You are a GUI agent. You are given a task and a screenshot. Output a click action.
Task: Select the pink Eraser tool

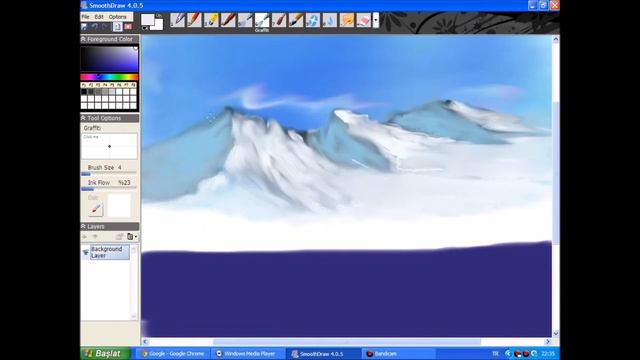coord(364,20)
